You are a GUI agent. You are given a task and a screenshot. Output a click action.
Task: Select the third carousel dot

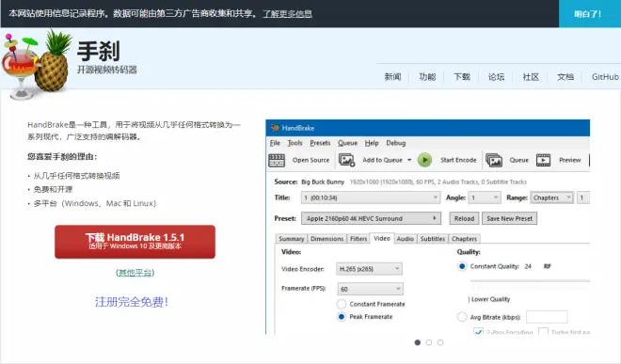coord(440,342)
